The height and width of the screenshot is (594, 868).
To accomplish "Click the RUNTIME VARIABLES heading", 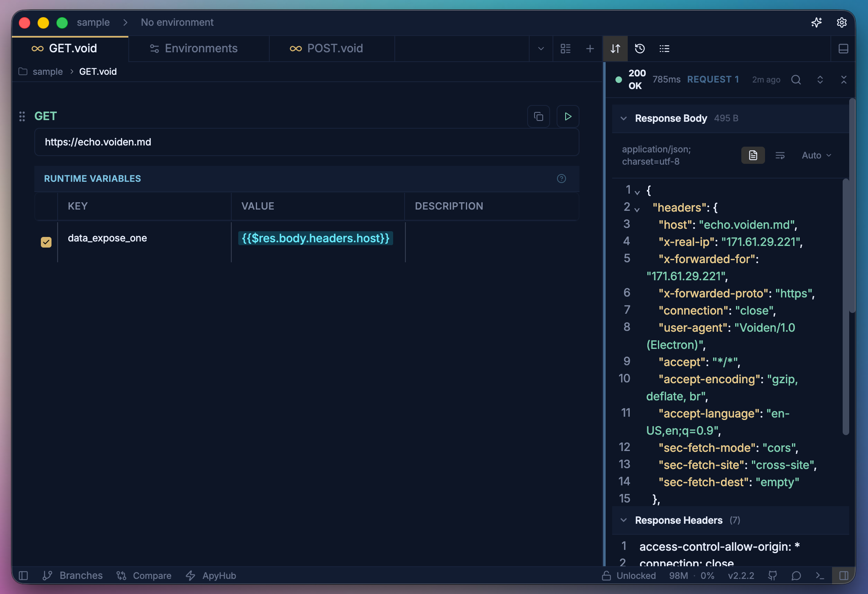I will click(x=92, y=179).
